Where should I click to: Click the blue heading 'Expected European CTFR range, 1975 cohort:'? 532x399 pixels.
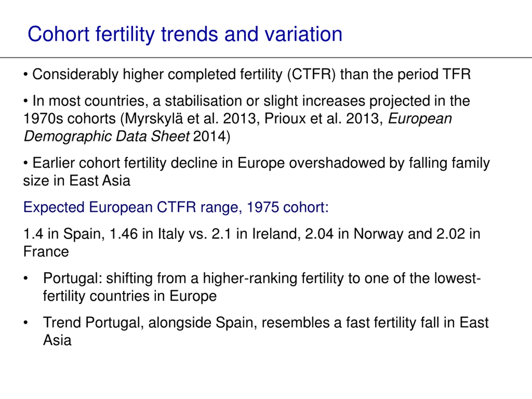point(176,207)
